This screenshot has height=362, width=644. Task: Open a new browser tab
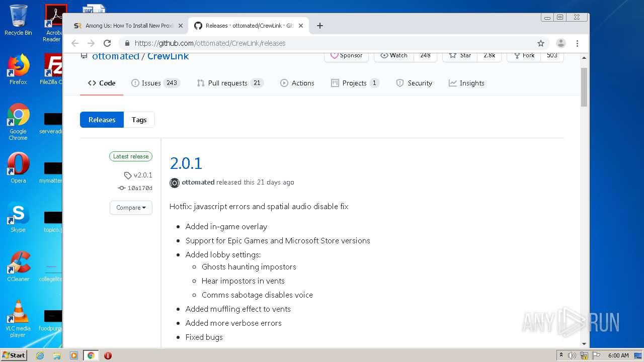click(320, 26)
